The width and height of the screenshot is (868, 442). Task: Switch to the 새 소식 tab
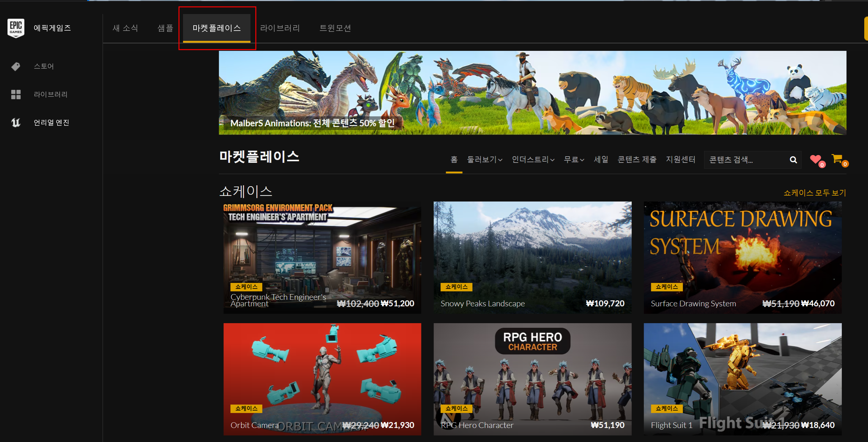pos(125,28)
